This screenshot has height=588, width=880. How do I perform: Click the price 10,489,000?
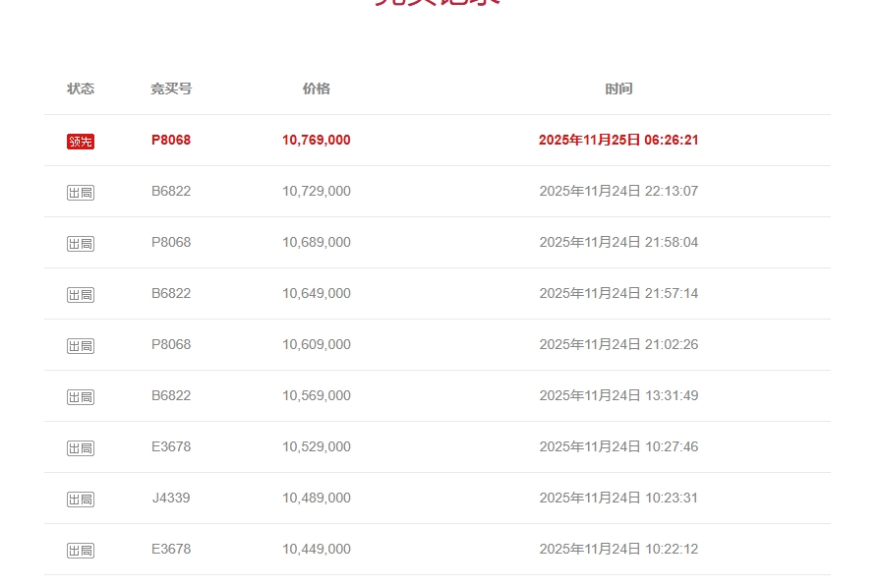(317, 498)
